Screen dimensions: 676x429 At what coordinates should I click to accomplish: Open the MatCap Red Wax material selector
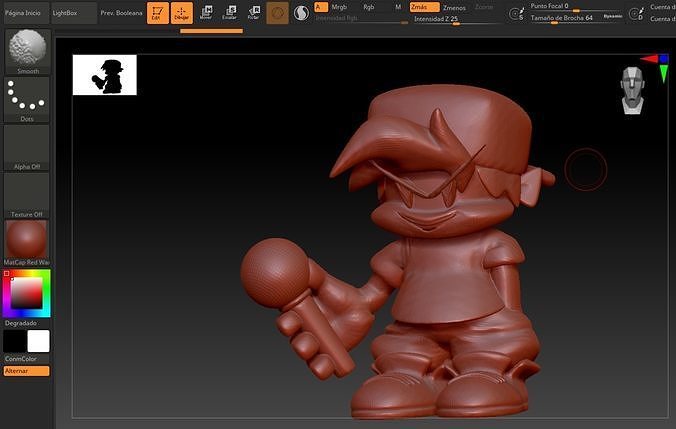[x=27, y=243]
